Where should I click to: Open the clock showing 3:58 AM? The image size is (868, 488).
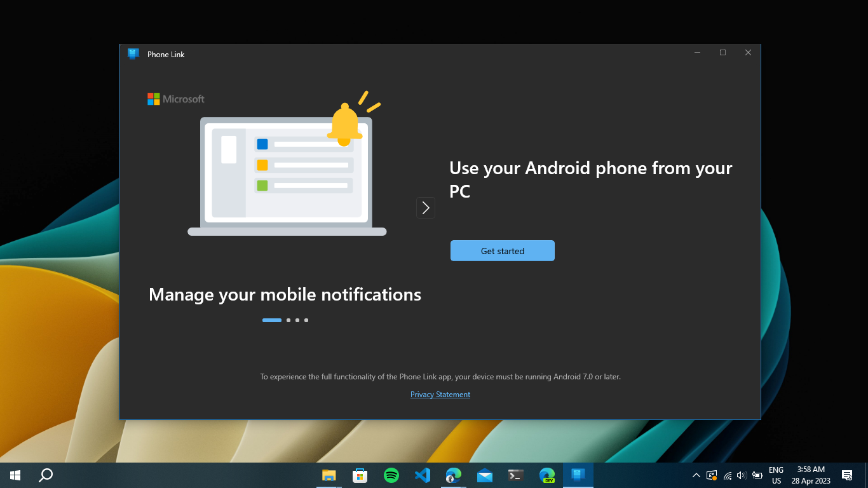point(811,475)
